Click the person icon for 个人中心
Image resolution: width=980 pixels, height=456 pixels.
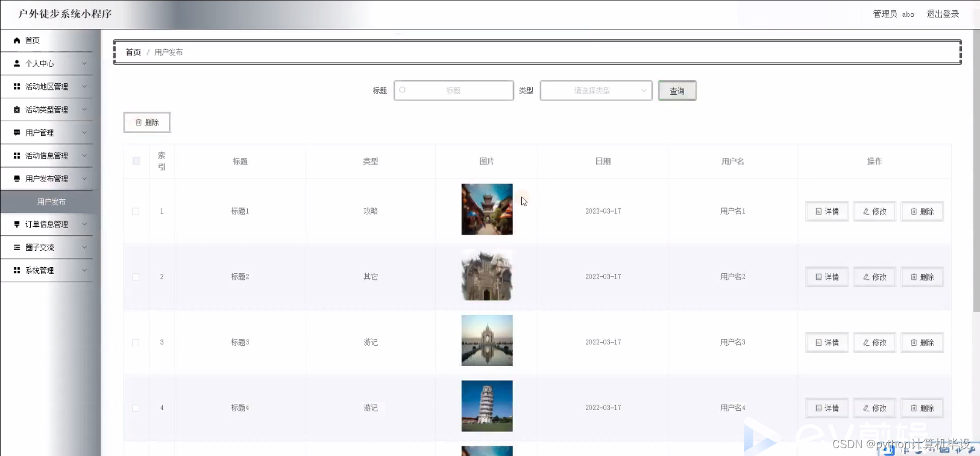17,63
